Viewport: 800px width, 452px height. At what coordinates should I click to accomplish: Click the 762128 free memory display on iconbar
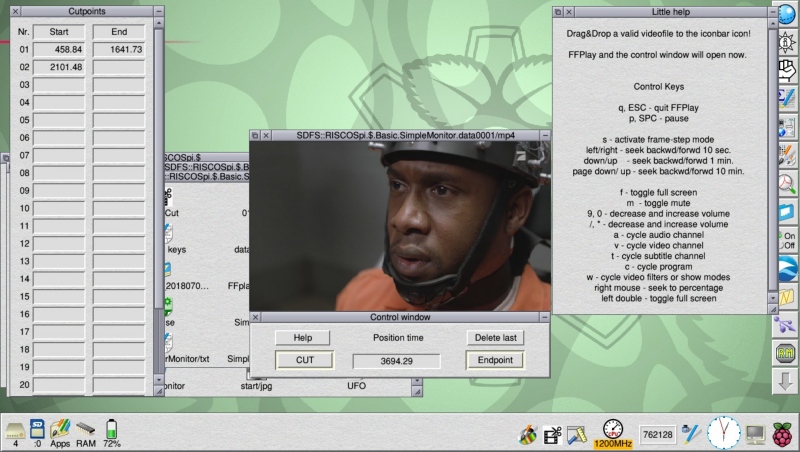coord(656,435)
